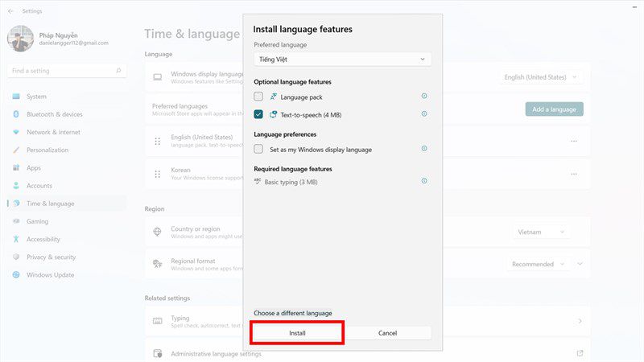Image resolution: width=644 pixels, height=362 pixels.
Task: Open Choose a different language link
Action: (293, 313)
